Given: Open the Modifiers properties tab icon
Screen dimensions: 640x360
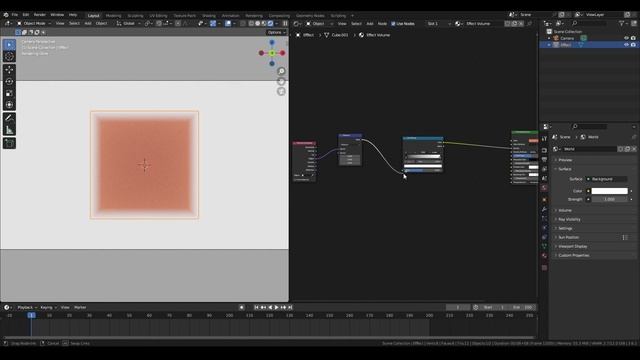Looking at the screenshot, I should click(544, 209).
